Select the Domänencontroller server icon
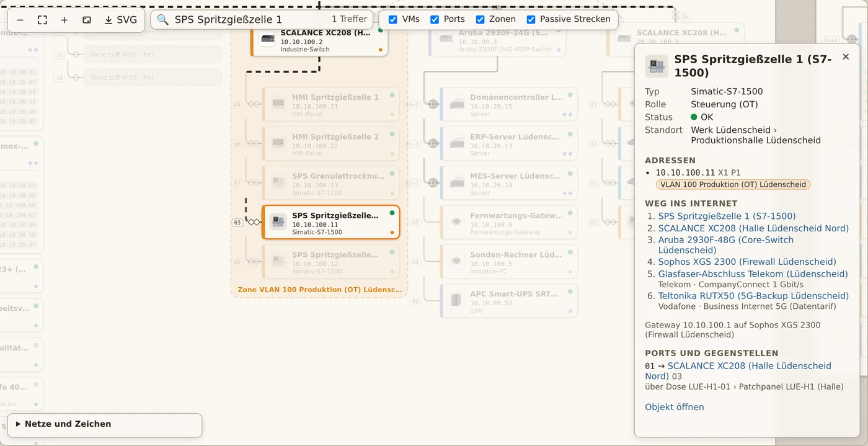868x446 pixels. click(x=457, y=104)
